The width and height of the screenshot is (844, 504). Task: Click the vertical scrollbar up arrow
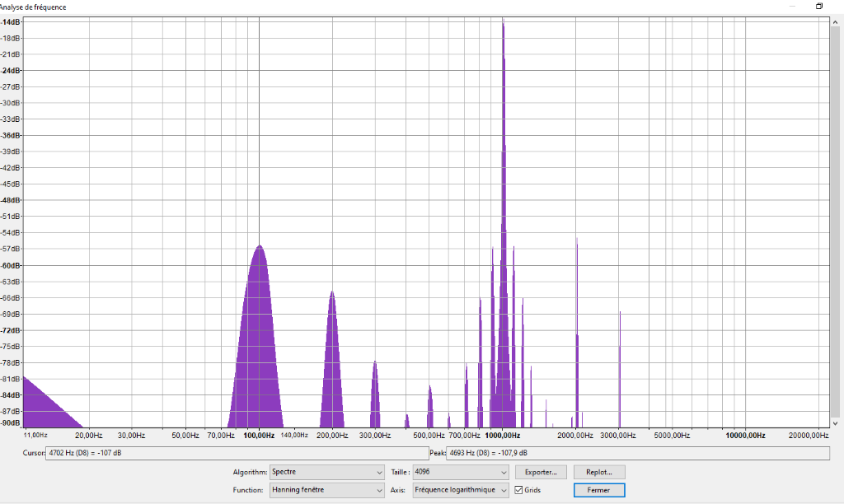point(836,21)
